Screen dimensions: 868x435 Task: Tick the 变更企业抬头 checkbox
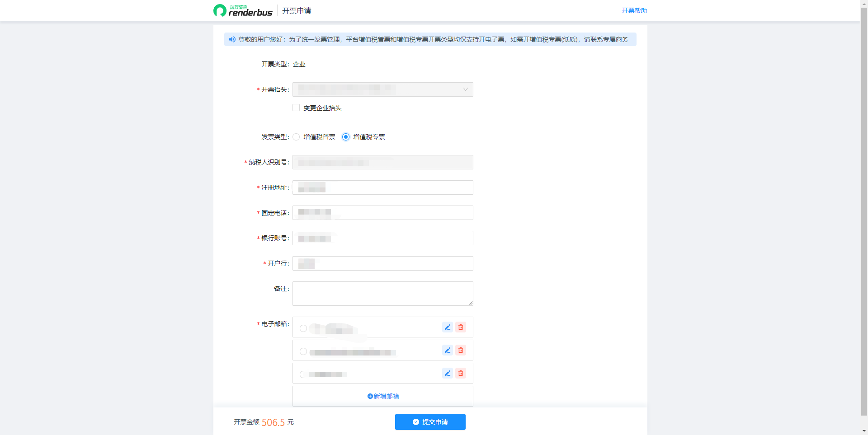coord(296,108)
